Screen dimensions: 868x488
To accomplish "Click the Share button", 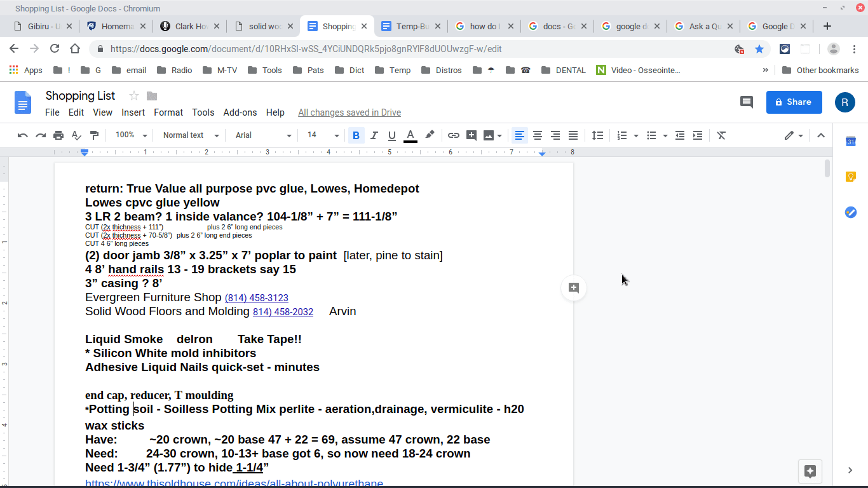I will click(x=794, y=102).
